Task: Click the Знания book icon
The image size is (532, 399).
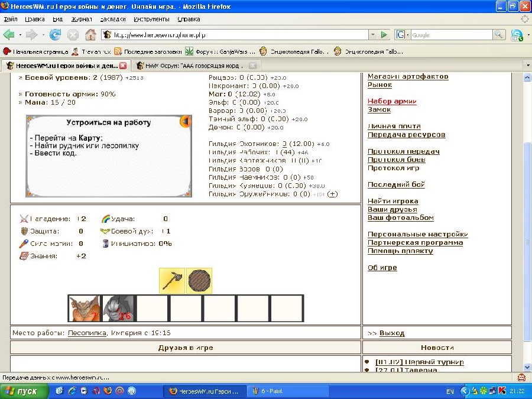Action: [24, 256]
